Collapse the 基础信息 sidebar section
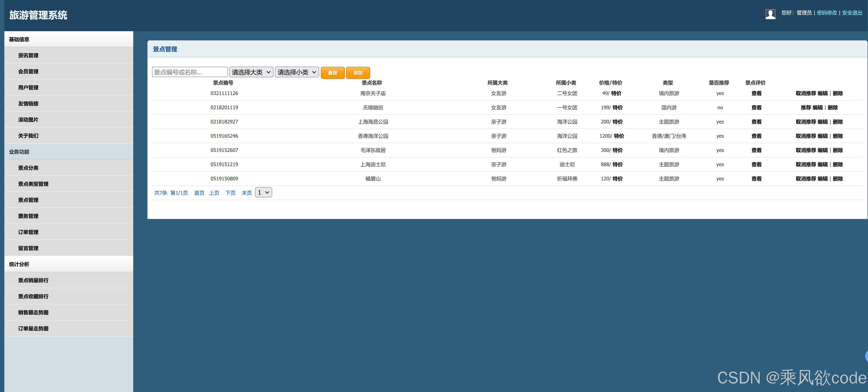This screenshot has width=868, height=392. (x=19, y=39)
